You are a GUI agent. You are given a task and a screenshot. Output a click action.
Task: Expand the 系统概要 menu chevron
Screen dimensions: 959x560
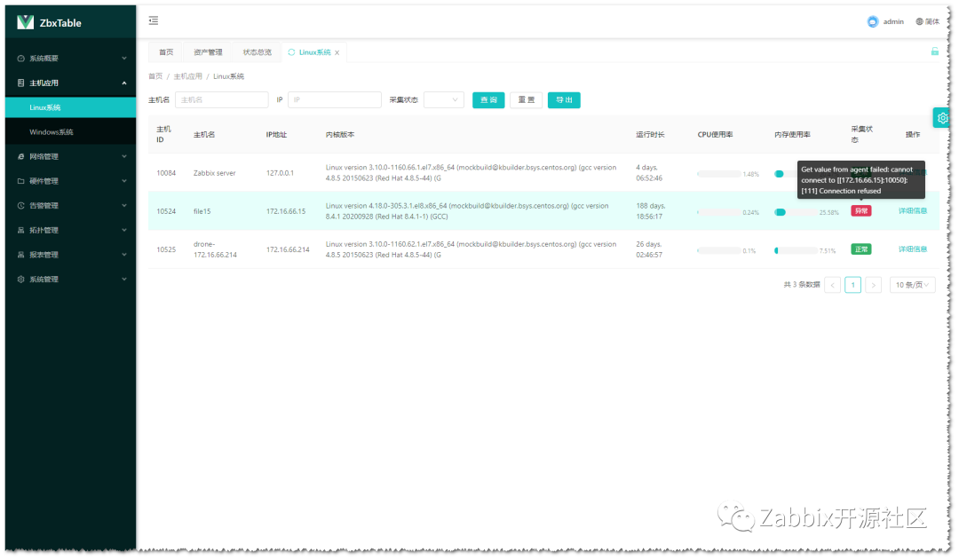[124, 59]
